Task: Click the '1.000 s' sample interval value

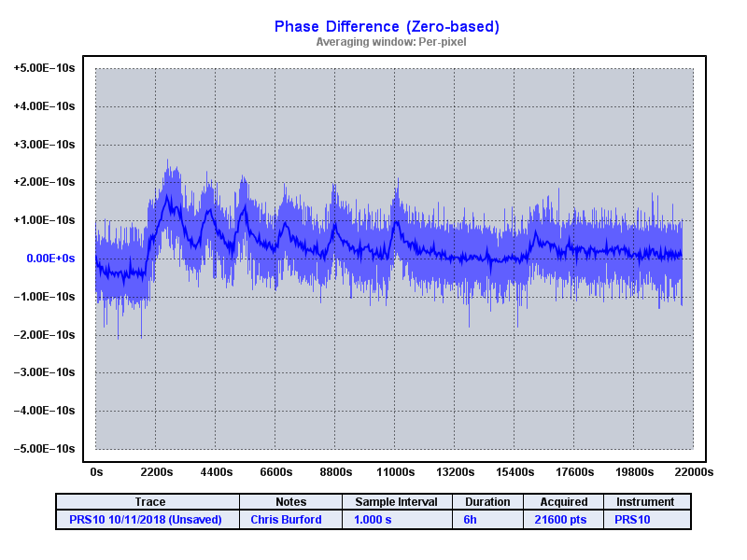Action: pos(364,519)
